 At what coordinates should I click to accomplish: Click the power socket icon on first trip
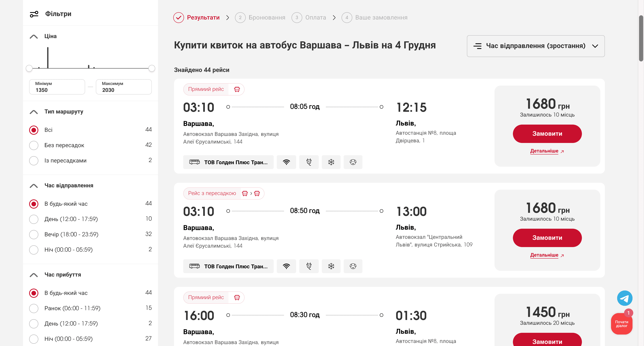click(x=309, y=162)
